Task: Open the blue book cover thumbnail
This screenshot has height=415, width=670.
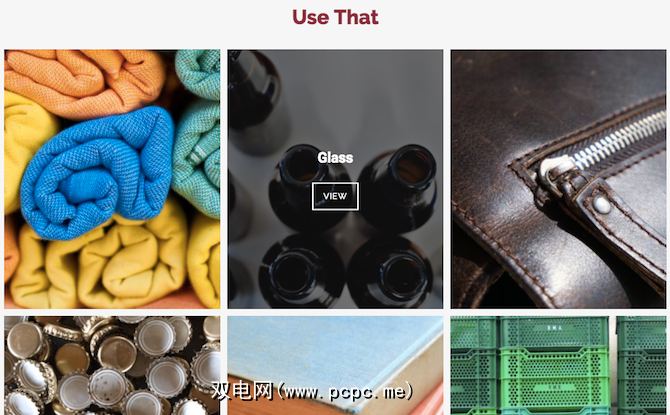Action: (335, 365)
